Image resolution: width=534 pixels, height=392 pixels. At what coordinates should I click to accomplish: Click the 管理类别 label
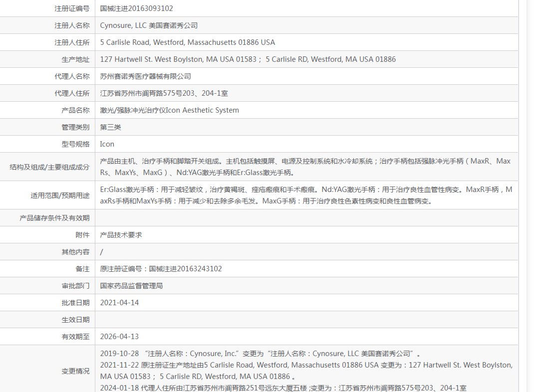pos(75,127)
